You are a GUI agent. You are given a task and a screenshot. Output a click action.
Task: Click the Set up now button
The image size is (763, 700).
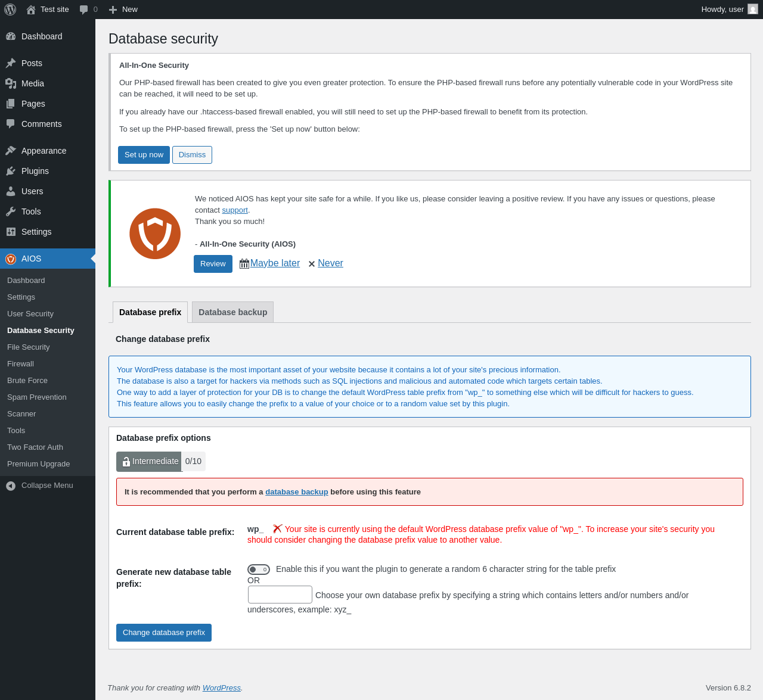pyautogui.click(x=144, y=155)
